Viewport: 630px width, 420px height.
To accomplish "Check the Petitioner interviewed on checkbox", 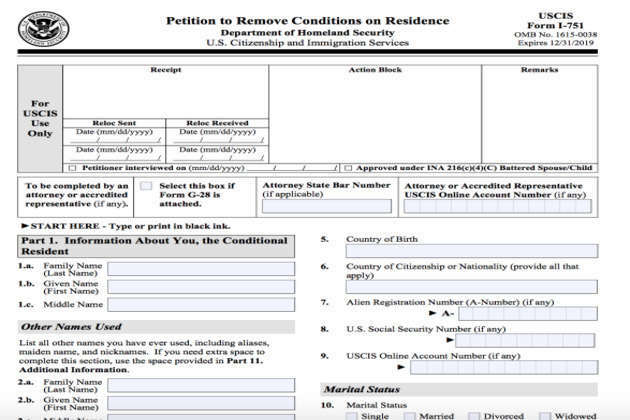I will click(x=72, y=168).
